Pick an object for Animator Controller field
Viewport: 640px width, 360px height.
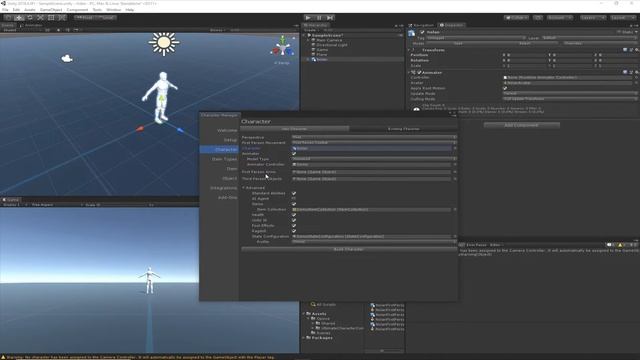point(455,164)
